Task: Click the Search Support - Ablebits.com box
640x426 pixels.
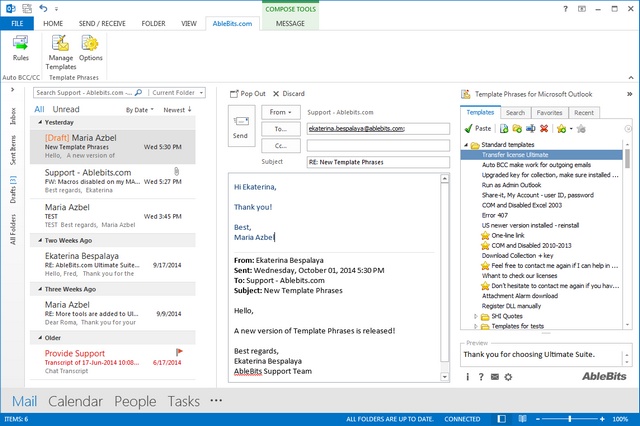Action: tap(84, 93)
